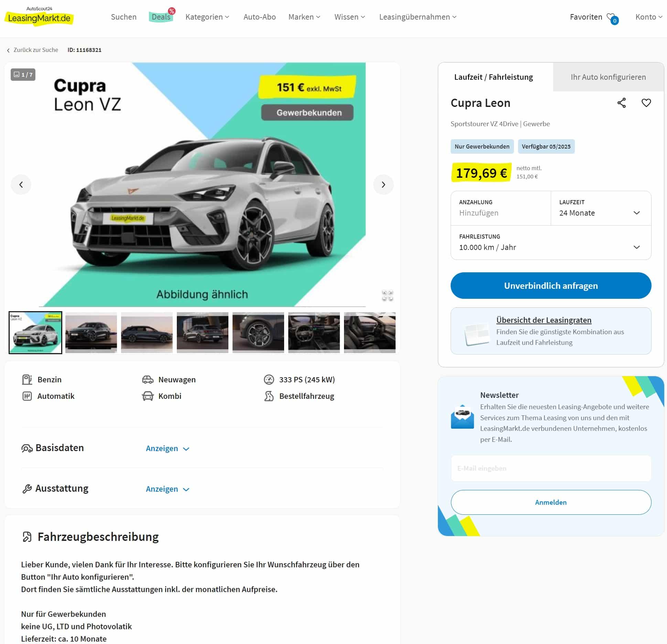Click Unverbindlich anfragen button

(x=551, y=286)
